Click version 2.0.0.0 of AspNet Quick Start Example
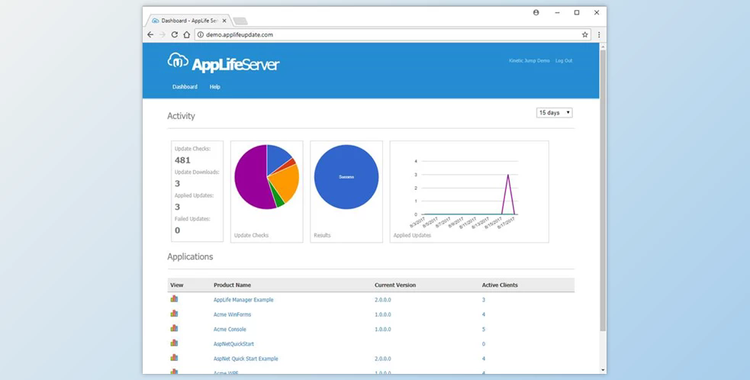This screenshot has height=380, width=750. pyautogui.click(x=383, y=359)
